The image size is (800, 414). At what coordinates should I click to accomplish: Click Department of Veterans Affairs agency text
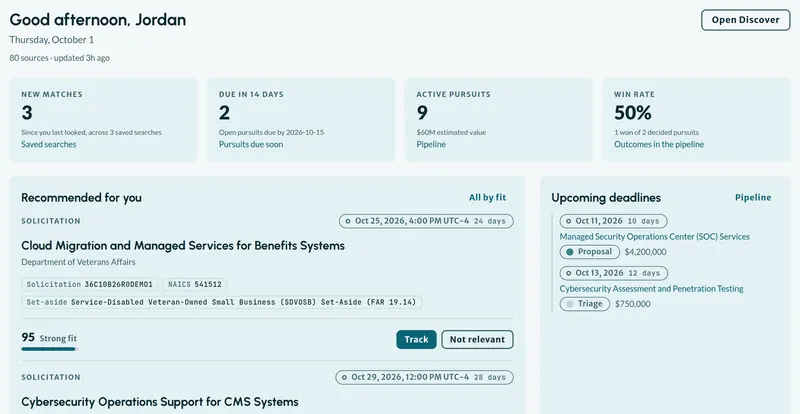[78, 262]
